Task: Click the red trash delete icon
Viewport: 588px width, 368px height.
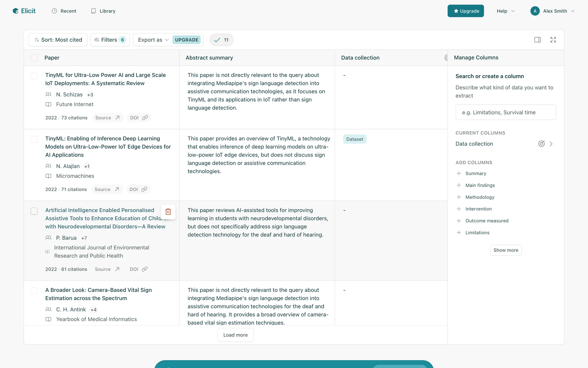Action: coord(168,212)
